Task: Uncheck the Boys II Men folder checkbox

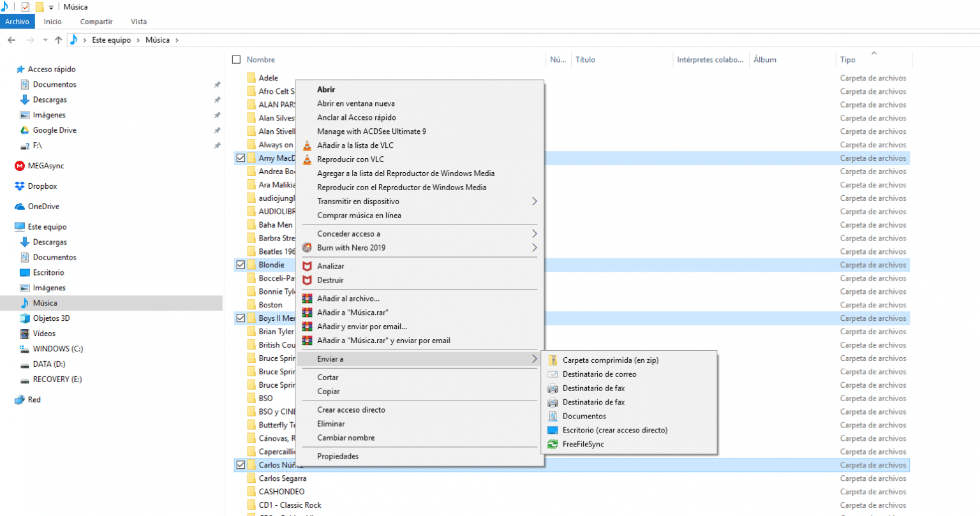Action: point(241,318)
